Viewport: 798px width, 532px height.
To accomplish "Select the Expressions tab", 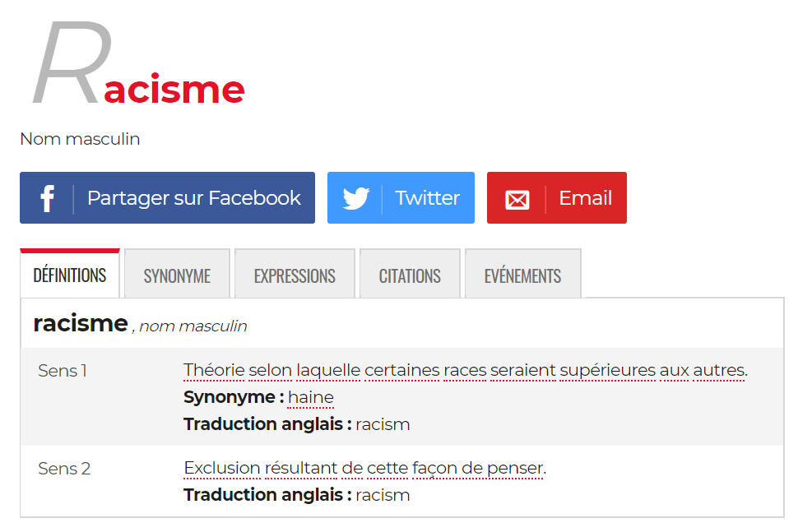I will pyautogui.click(x=295, y=276).
